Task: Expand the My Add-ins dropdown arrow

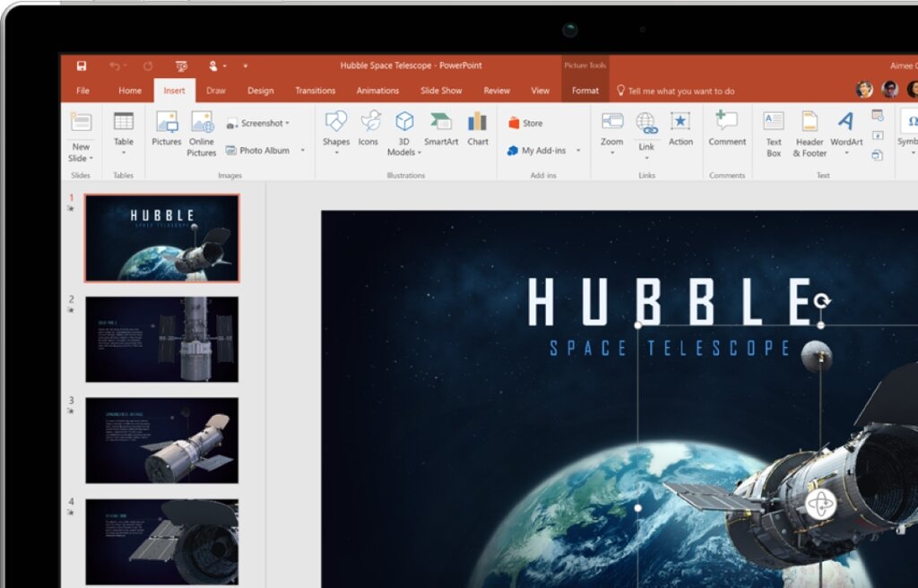Action: [578, 151]
